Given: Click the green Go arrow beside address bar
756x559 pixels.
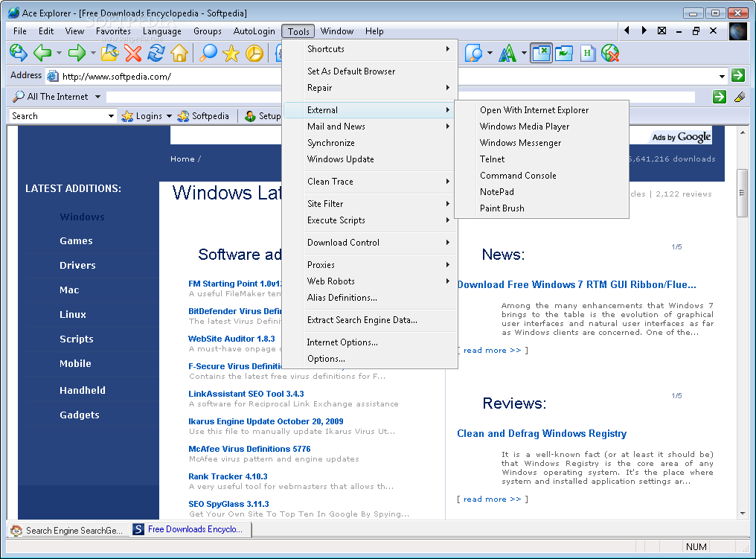Looking at the screenshot, I should point(738,75).
